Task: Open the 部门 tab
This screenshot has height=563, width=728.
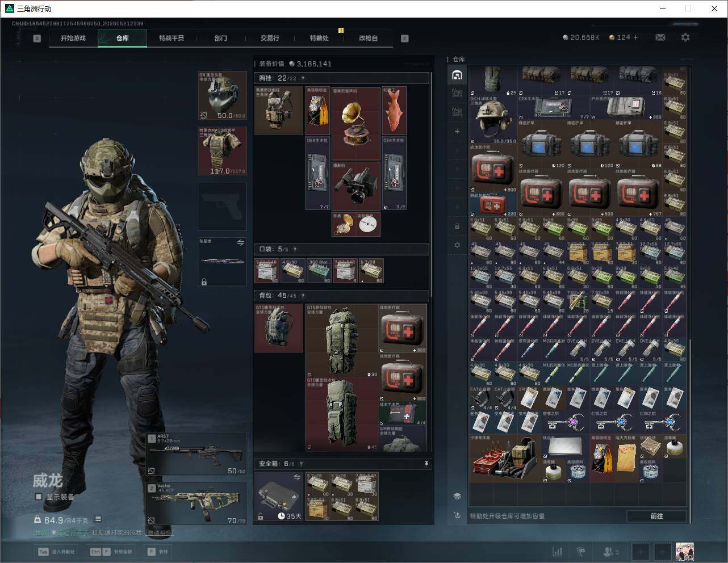Action: tap(220, 38)
